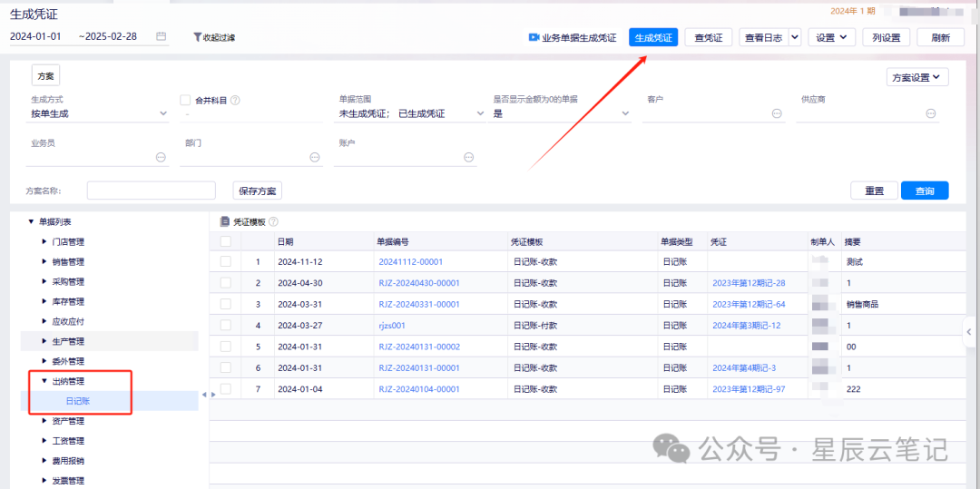Open the 客户 lookup ellipsis icon
This screenshot has width=980, height=489.
(777, 113)
